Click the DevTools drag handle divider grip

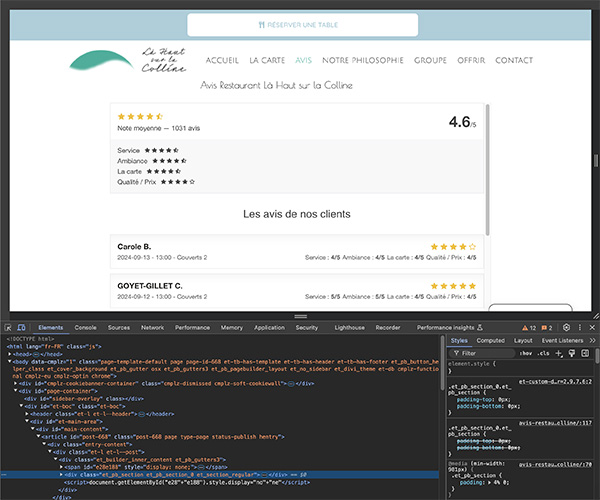(x=300, y=316)
